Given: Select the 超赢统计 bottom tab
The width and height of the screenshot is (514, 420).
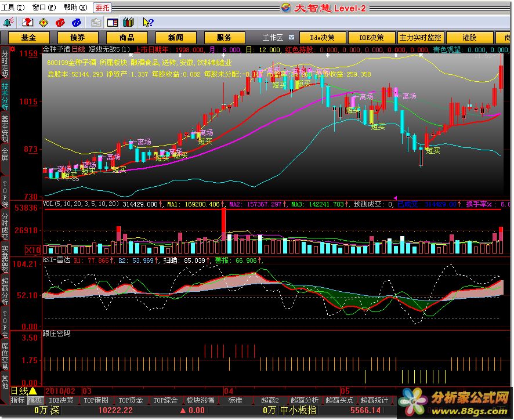Looking at the screenshot, I should [374, 400].
